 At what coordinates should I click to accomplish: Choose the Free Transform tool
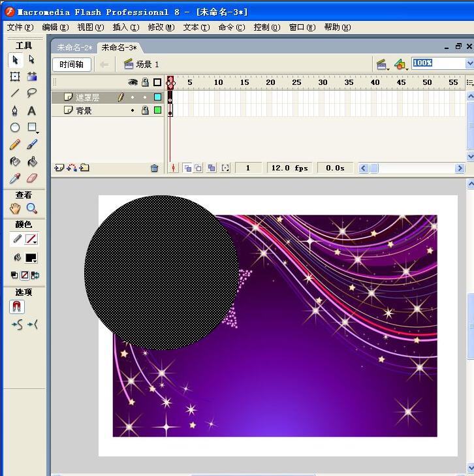pyautogui.click(x=15, y=76)
